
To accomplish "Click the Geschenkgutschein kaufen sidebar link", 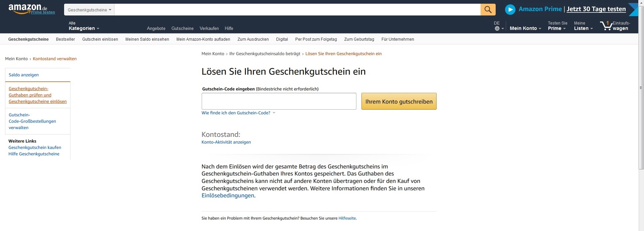I will [x=35, y=148].
